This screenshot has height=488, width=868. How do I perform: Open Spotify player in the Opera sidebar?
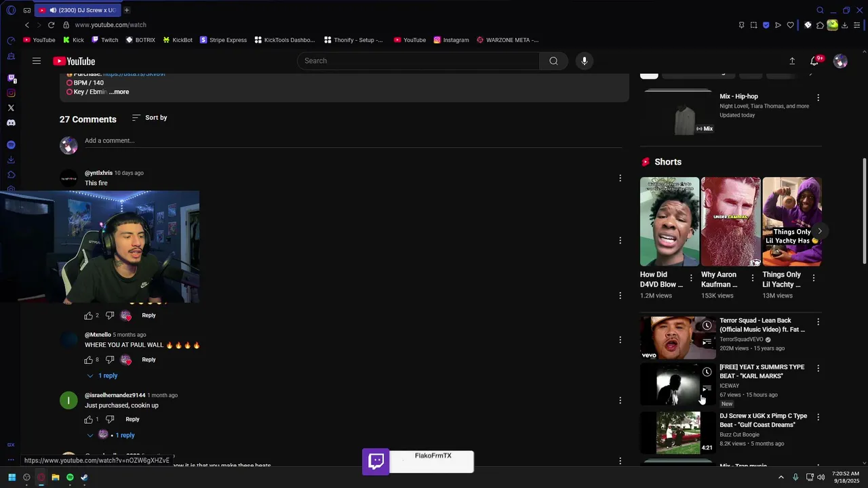point(11,145)
